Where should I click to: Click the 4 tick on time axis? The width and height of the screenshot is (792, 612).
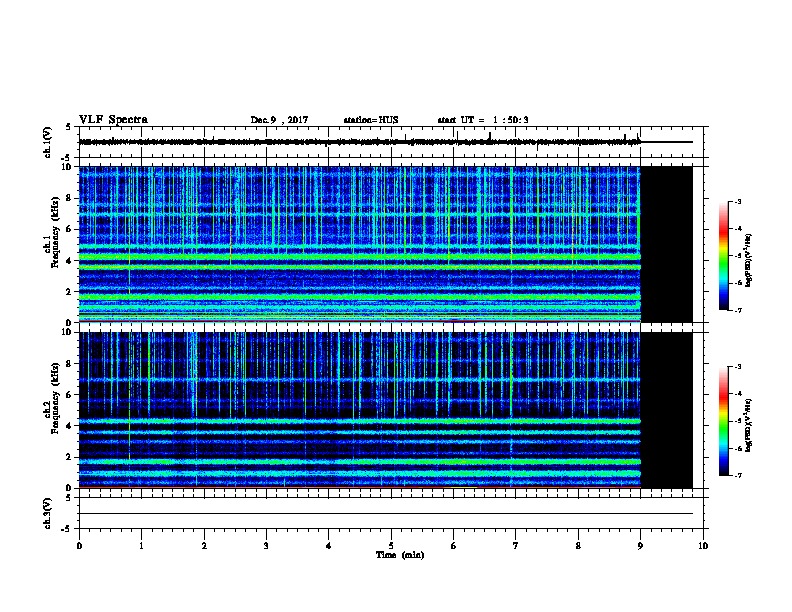tap(329, 546)
